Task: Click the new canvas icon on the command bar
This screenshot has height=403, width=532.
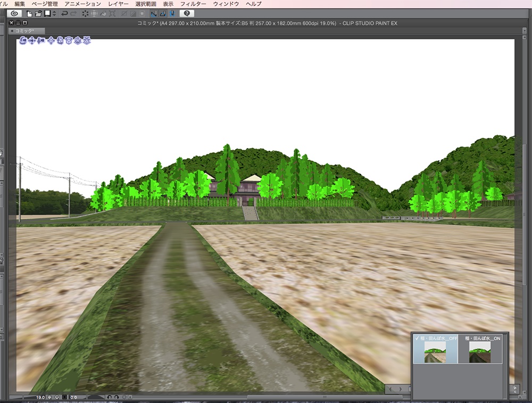Action: click(29, 14)
